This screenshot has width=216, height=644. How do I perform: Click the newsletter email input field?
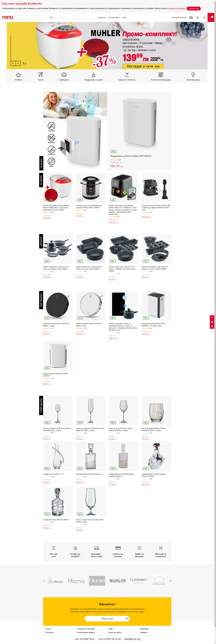coord(105,619)
